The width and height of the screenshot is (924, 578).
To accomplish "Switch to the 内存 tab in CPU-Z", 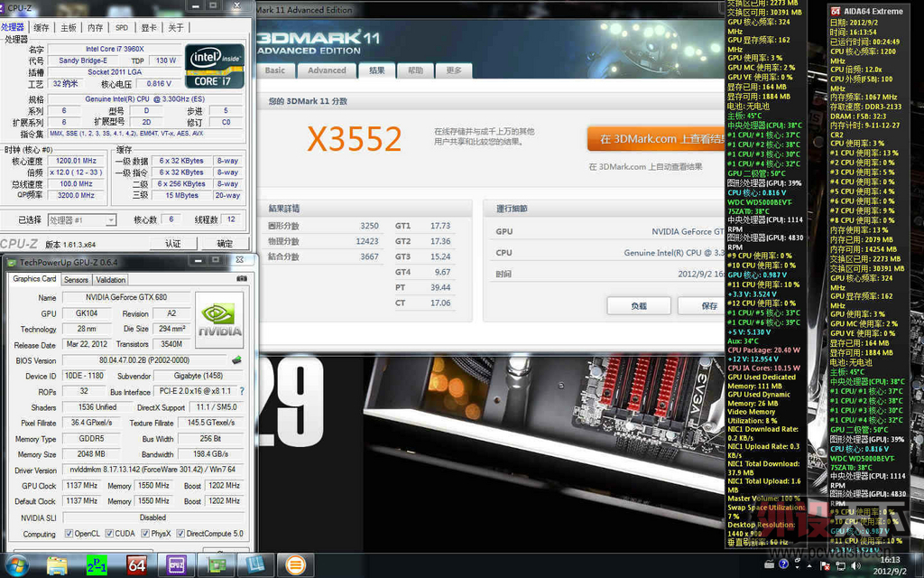I will (x=95, y=27).
